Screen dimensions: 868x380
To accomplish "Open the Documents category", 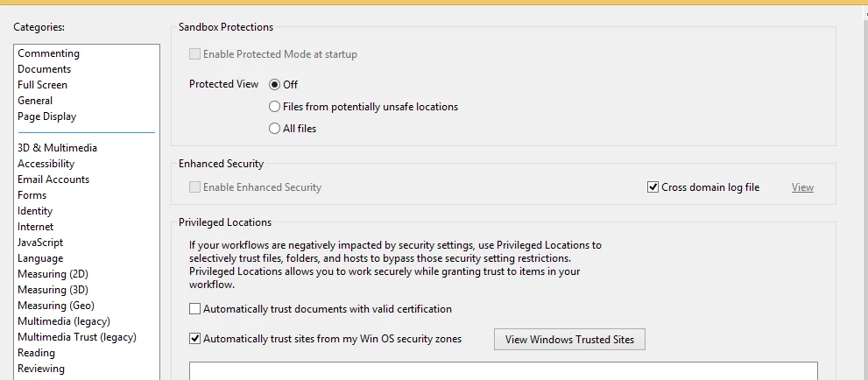I will (x=45, y=69).
